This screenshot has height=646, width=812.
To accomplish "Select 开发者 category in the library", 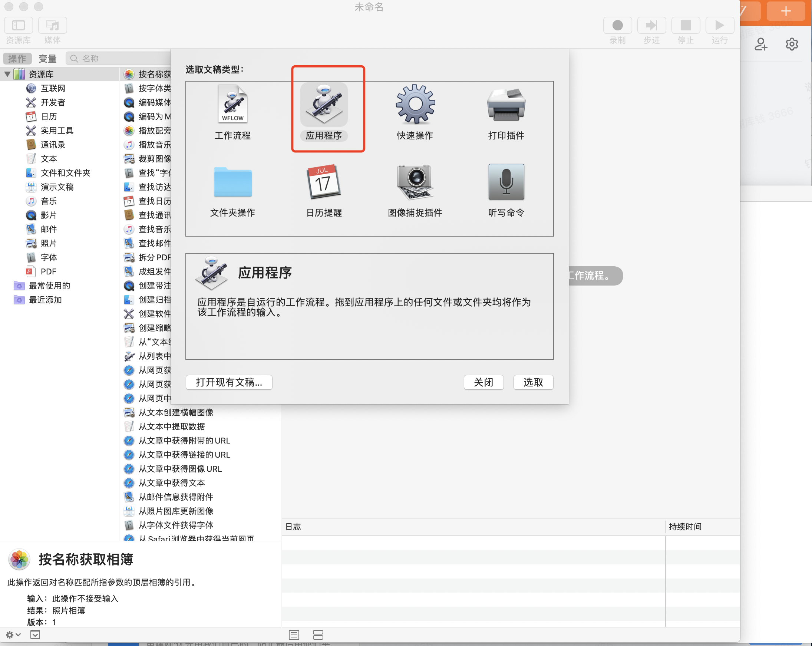I will (x=60, y=102).
